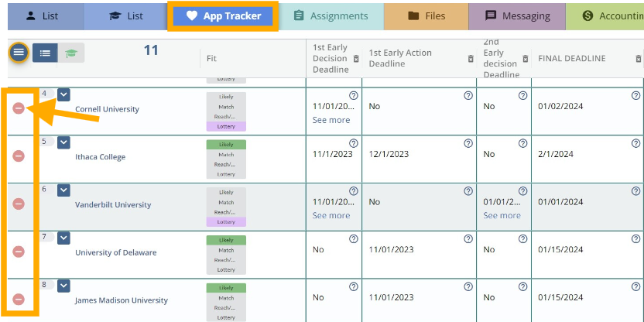Remove Cornell University from the list
This screenshot has width=644, height=322.
tap(19, 108)
